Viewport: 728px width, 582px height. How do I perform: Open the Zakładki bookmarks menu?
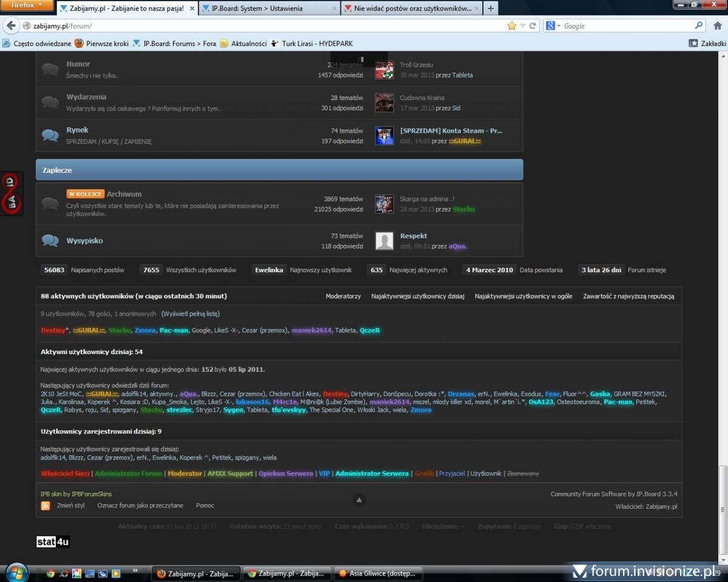click(x=707, y=43)
